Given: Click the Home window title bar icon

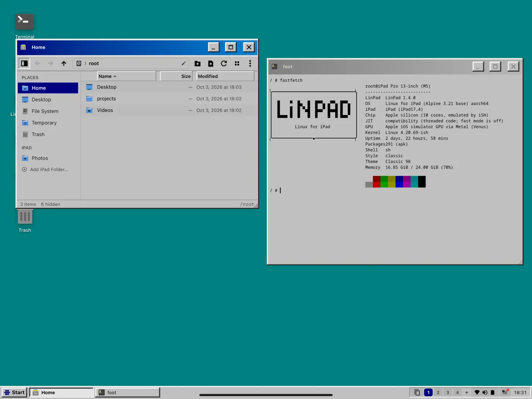Looking at the screenshot, I should [23, 47].
